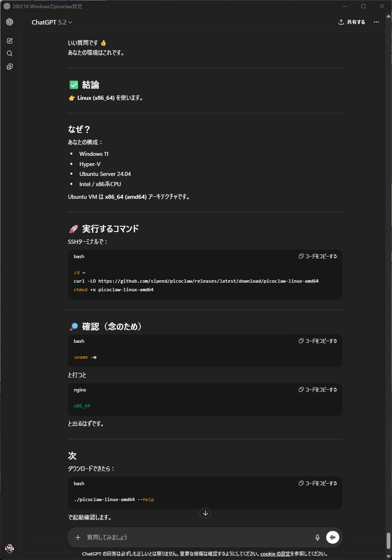
Task: Open the image library sidebar icon
Action: pyautogui.click(x=10, y=67)
